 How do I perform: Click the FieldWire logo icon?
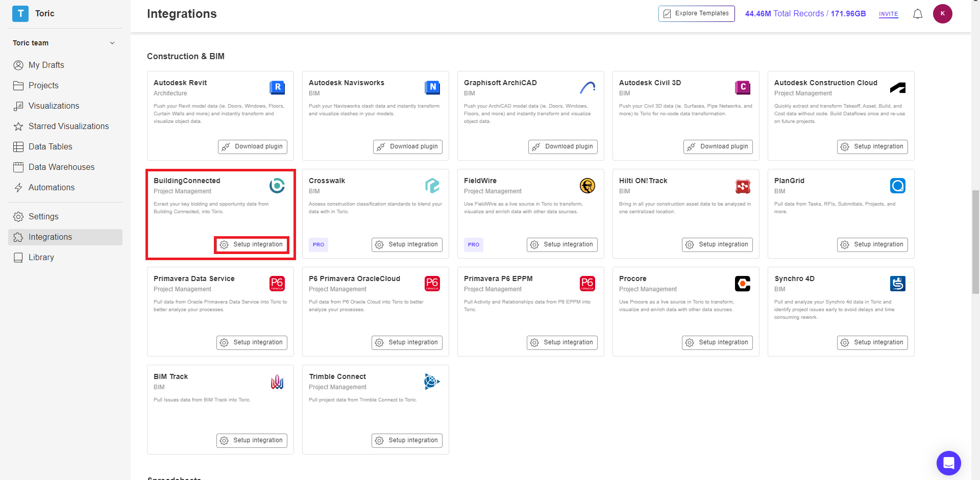tap(587, 186)
